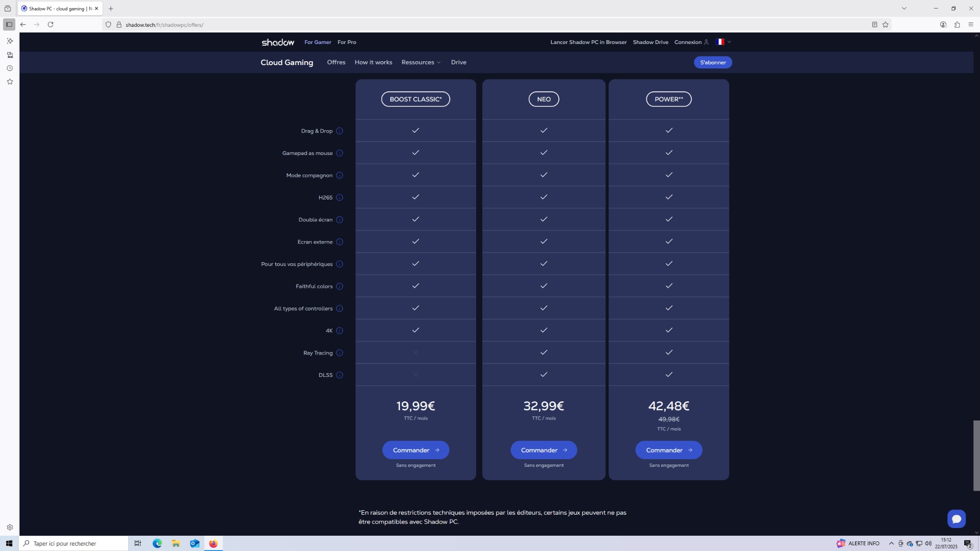
Task: Open Firefox account icon
Action: 943,25
